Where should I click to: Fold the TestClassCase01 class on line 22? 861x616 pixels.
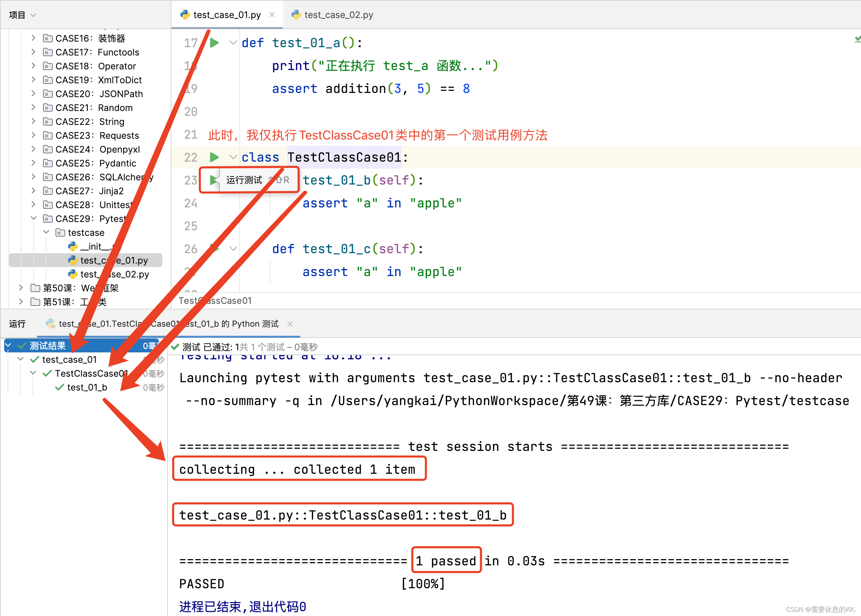pos(233,157)
